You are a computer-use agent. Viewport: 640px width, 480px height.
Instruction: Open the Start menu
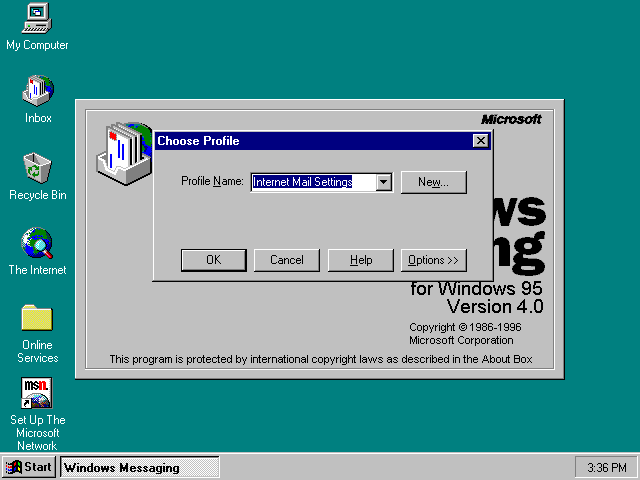[29, 467]
